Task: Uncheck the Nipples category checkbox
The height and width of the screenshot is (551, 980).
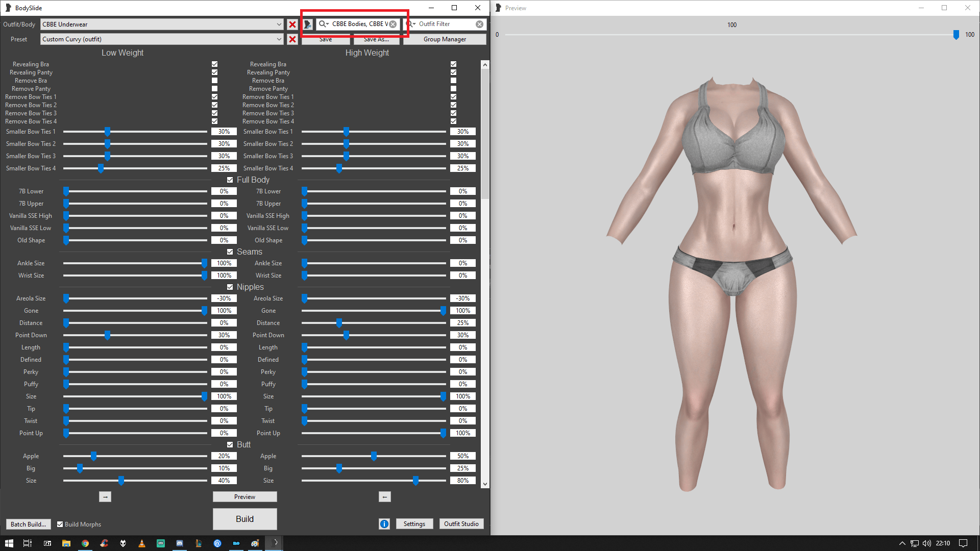Action: [230, 287]
